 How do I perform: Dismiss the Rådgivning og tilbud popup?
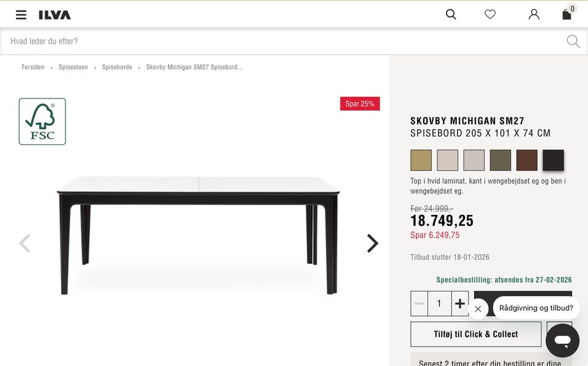(478, 308)
